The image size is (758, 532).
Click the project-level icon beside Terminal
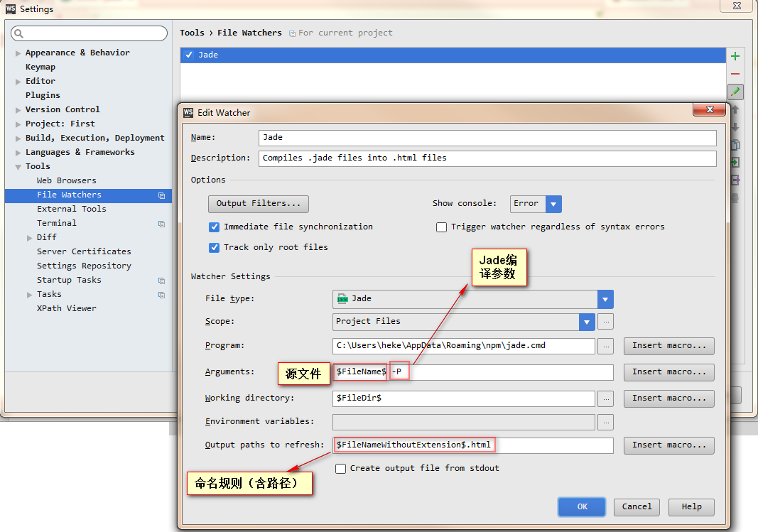click(x=161, y=224)
